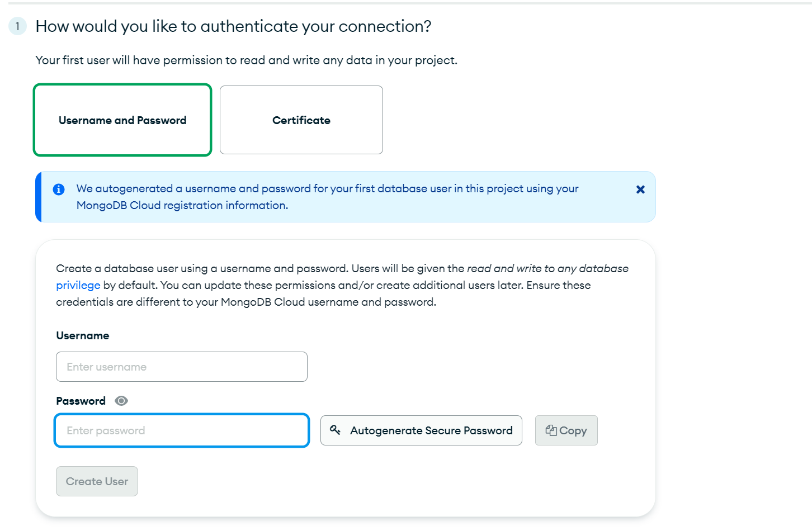Image resolution: width=812 pixels, height=531 pixels.
Task: Click the autogenerated credentials info message text
Action: (327, 197)
